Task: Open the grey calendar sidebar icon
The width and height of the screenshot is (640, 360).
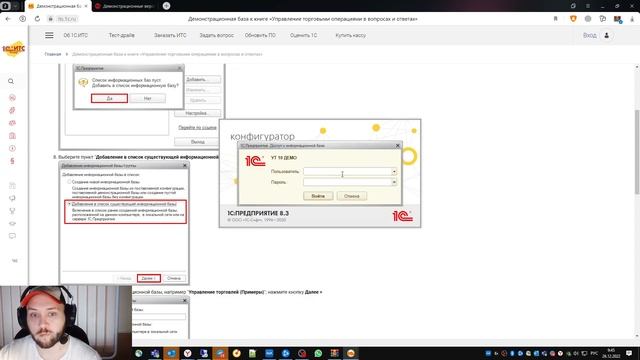Action: coord(12,186)
